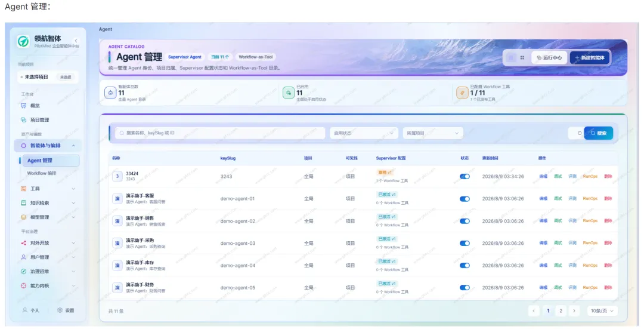This screenshot has height=329, width=644.
Task: Open Workflow 编排 menu item
Action: [x=42, y=173]
